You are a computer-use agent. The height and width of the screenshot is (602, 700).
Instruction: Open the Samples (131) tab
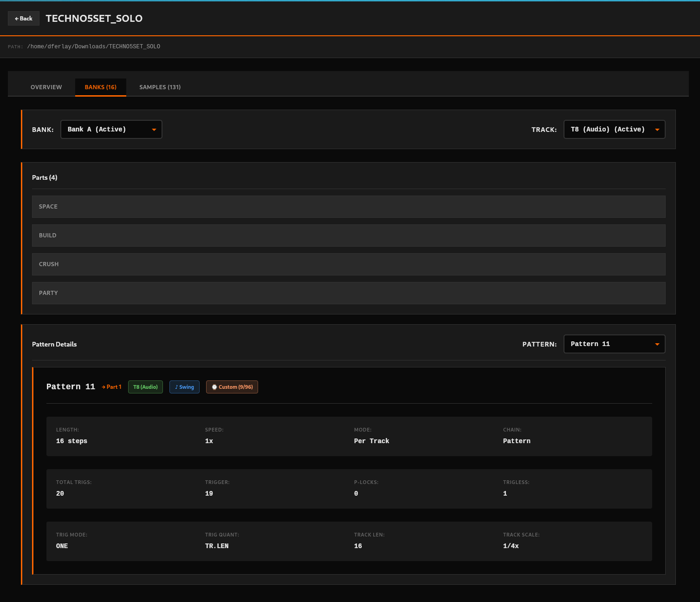click(x=160, y=87)
